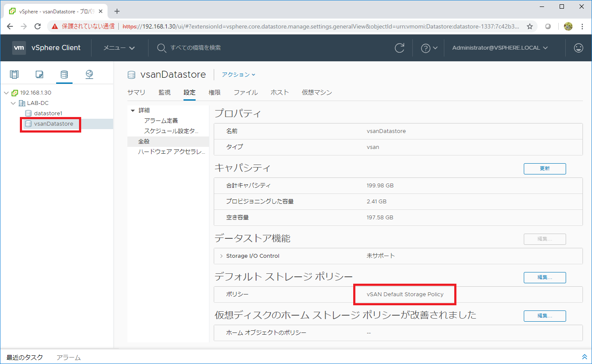Switch to the 仮想マシン tab

pos(317,92)
